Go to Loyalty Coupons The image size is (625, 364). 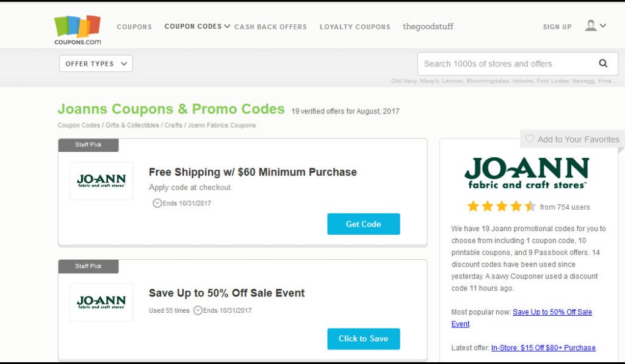[355, 27]
